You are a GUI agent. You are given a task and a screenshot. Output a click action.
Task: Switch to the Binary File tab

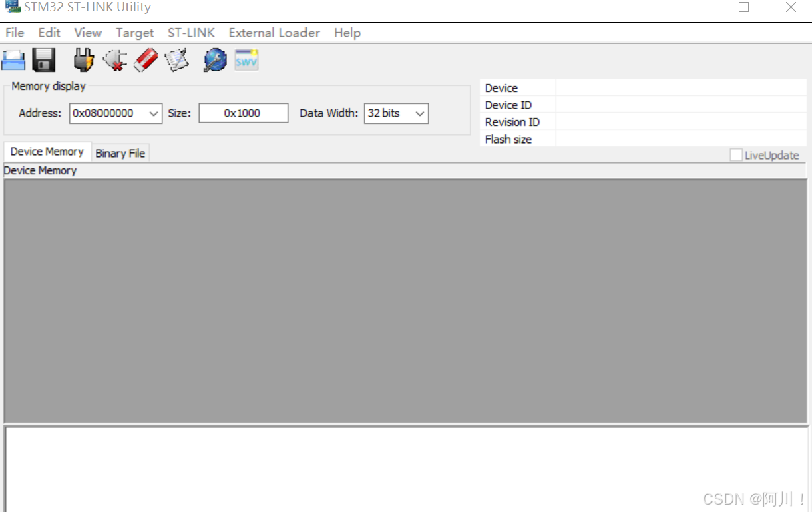tap(120, 153)
